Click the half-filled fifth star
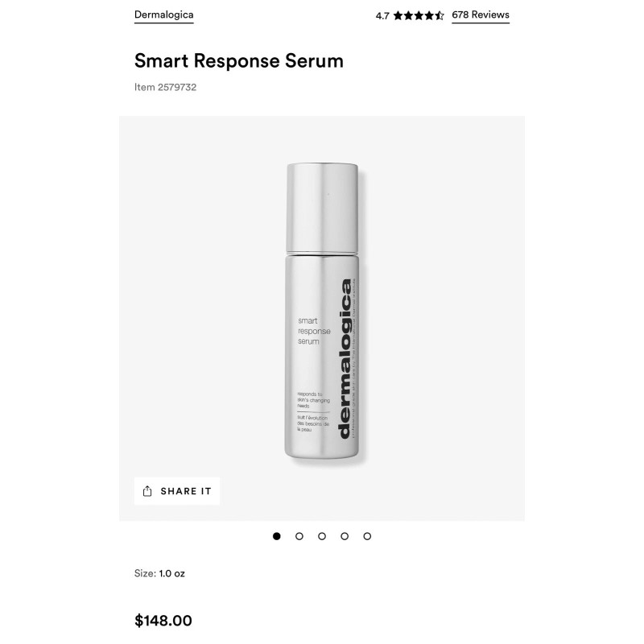644x644 pixels. pos(440,15)
